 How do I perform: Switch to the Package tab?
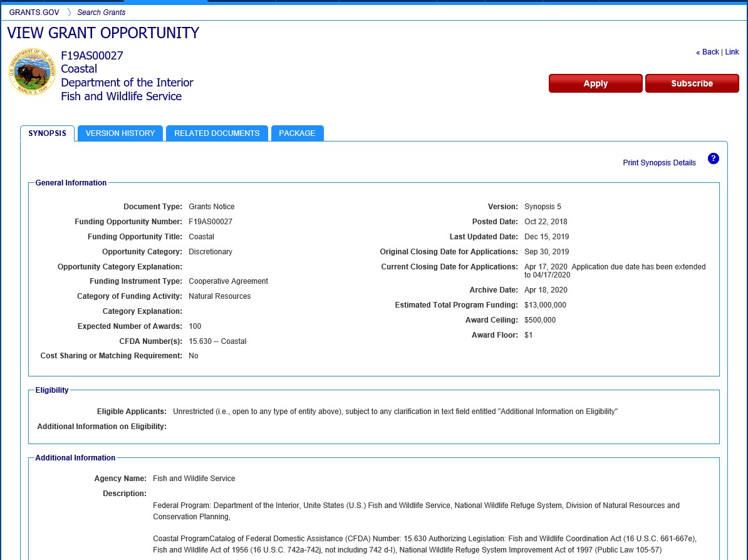pyautogui.click(x=297, y=133)
